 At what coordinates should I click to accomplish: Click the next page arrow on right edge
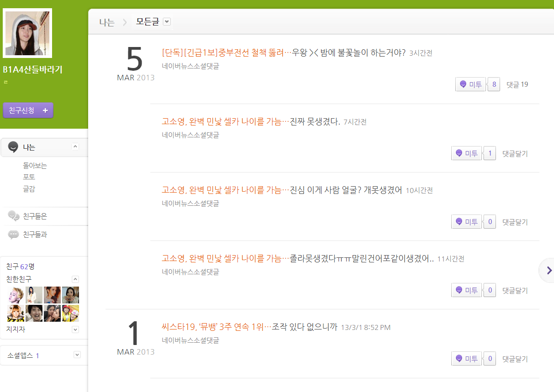547,271
